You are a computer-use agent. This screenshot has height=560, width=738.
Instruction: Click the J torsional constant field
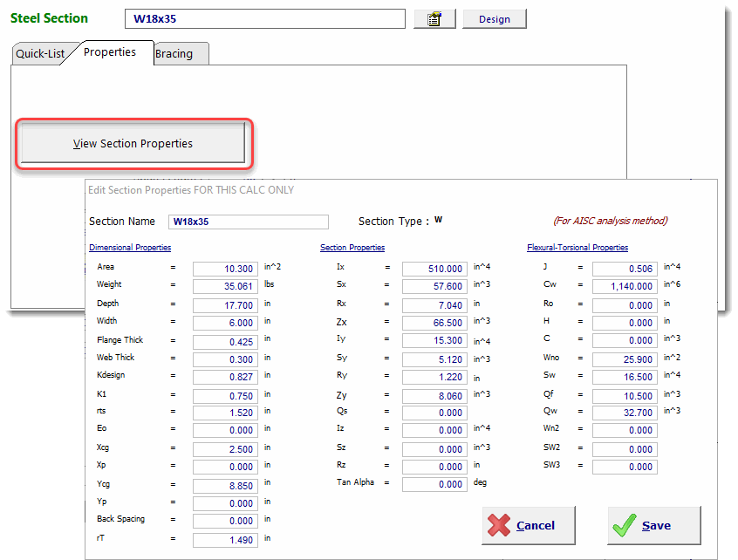(624, 269)
